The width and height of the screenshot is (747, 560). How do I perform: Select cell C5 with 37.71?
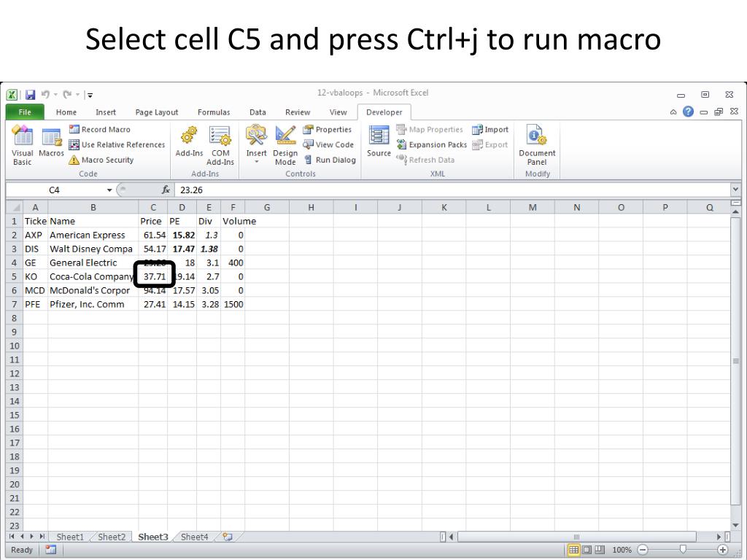click(x=153, y=276)
